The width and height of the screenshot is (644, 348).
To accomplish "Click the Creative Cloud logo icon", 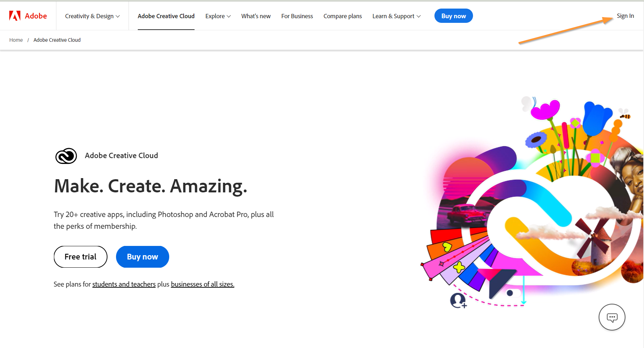I will 66,156.
